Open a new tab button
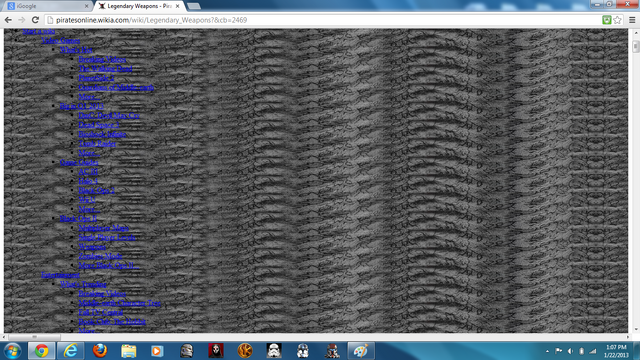The image size is (640, 360). (x=193, y=6)
